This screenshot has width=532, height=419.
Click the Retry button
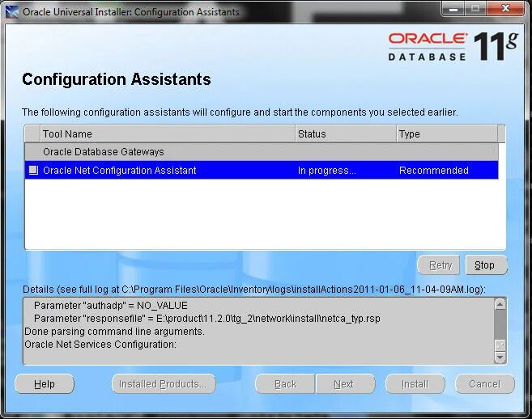(439, 265)
